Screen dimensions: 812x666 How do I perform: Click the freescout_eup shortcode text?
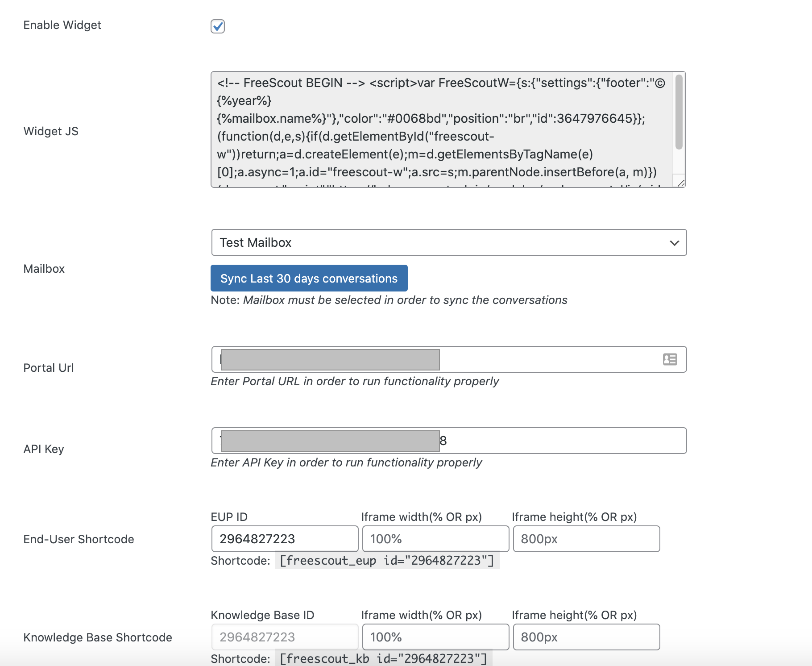(x=387, y=561)
